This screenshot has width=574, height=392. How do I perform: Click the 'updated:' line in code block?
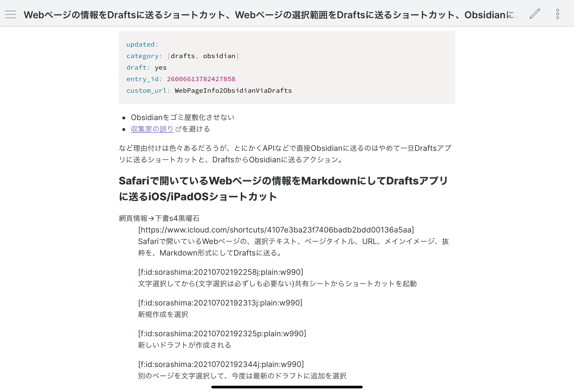(x=142, y=44)
